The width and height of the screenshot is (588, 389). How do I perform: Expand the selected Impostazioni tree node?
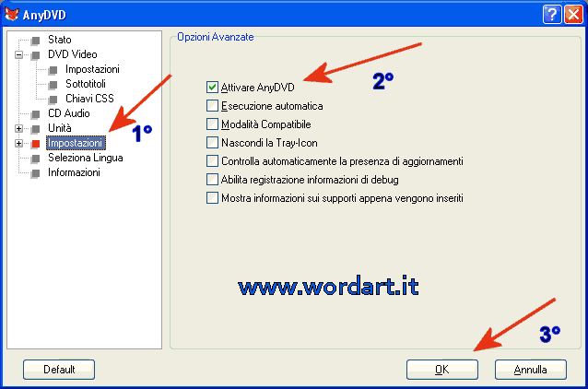[x=18, y=143]
